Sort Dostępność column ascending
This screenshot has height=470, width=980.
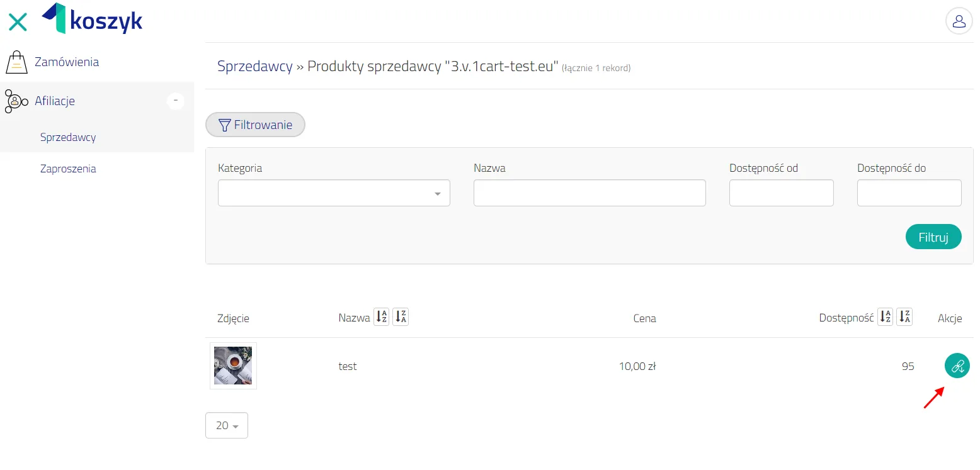point(886,316)
